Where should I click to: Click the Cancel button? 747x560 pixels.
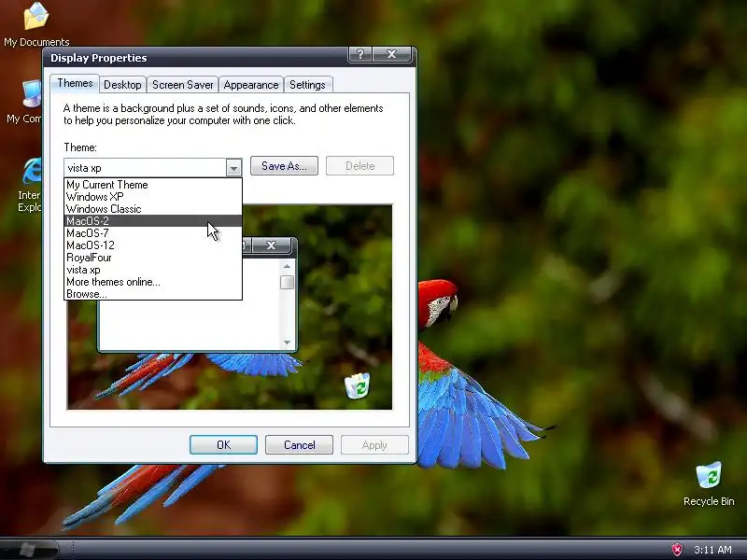(x=299, y=445)
